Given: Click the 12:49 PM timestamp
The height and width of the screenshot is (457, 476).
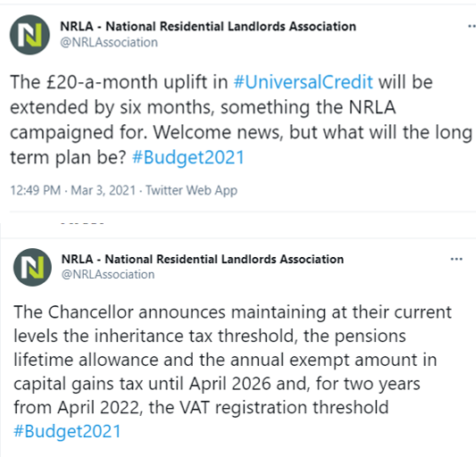Looking at the screenshot, I should 36,191.
